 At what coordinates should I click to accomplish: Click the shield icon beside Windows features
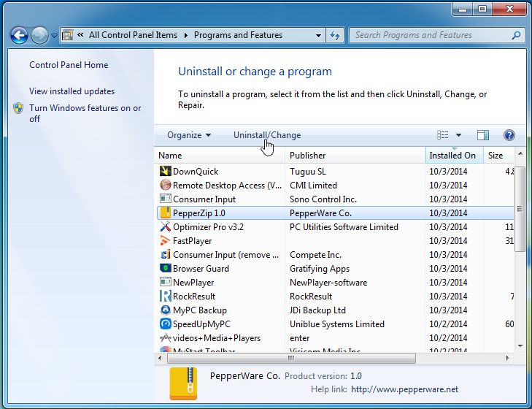[x=18, y=108]
